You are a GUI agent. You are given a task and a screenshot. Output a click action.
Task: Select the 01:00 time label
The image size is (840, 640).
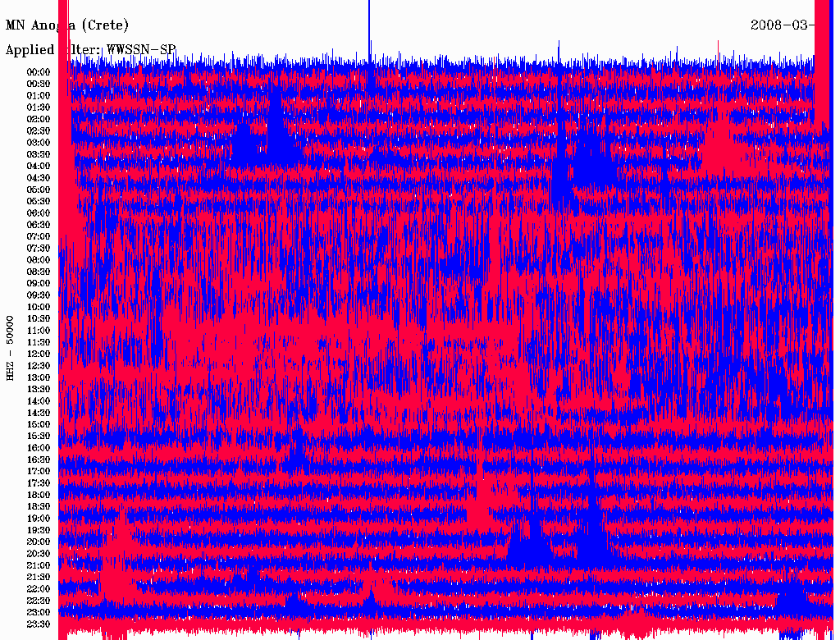click(39, 95)
